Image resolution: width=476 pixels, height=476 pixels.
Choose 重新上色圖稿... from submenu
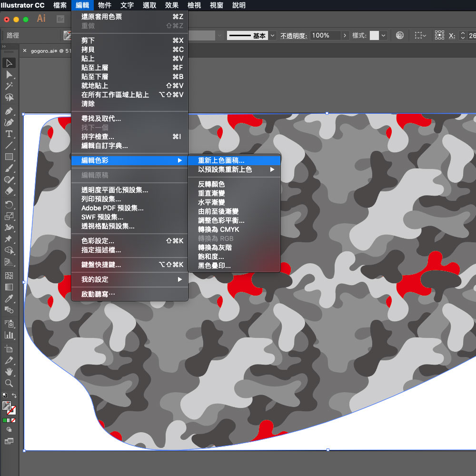click(221, 160)
